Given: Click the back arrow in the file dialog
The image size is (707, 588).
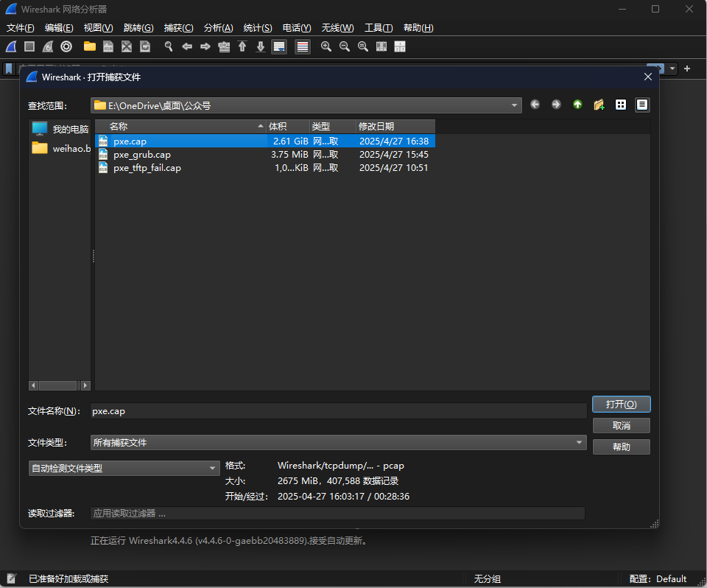Looking at the screenshot, I should (535, 105).
